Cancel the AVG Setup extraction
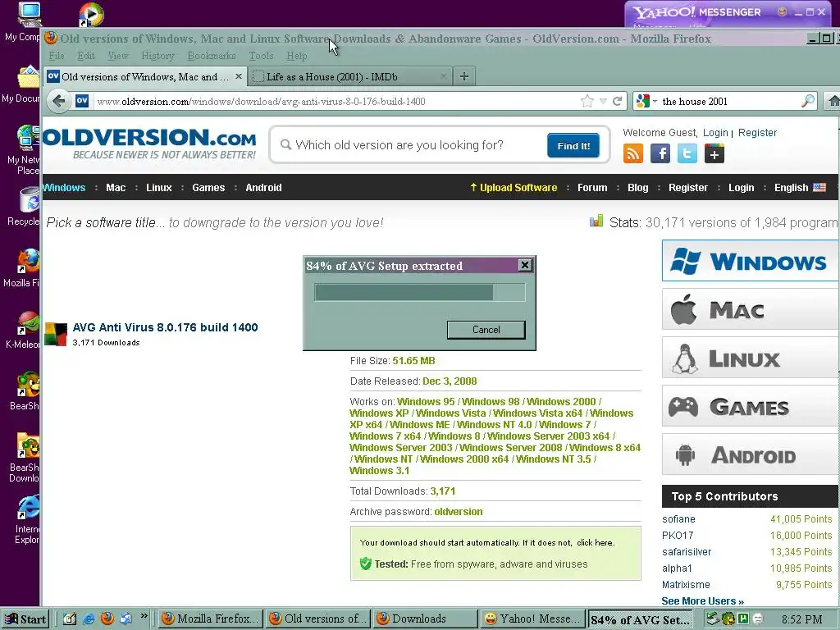840x630 pixels. pos(486,330)
